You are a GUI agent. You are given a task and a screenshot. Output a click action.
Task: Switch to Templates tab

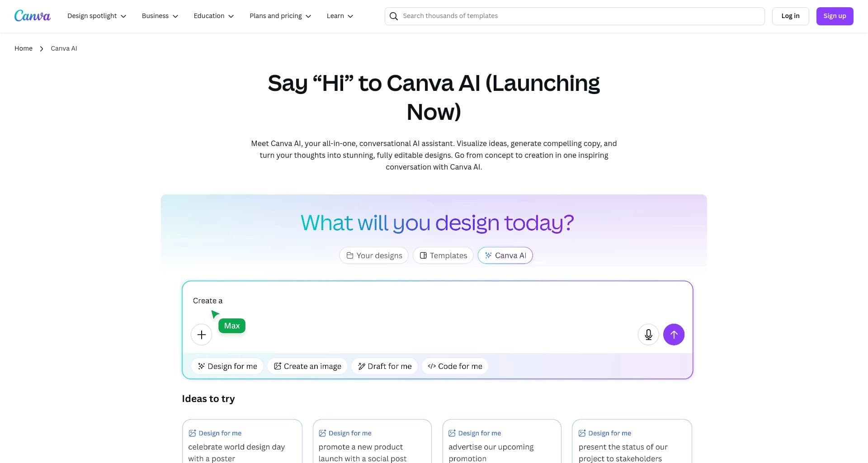click(x=443, y=255)
